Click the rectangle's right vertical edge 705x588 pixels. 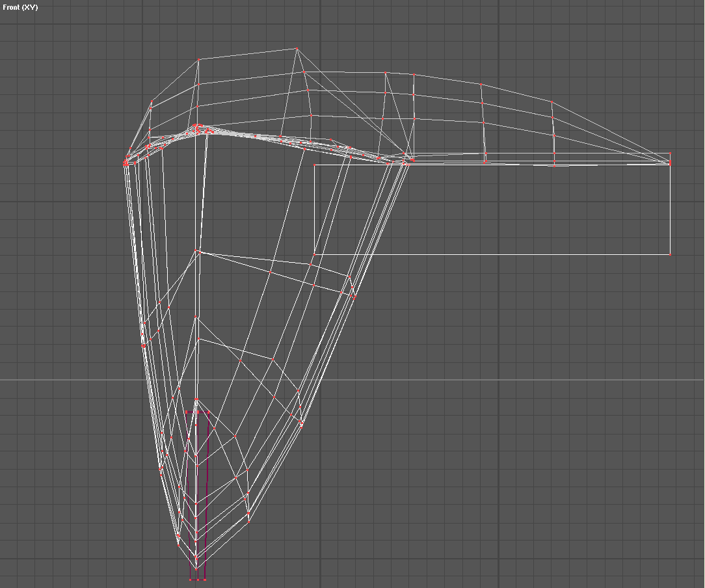pos(670,208)
